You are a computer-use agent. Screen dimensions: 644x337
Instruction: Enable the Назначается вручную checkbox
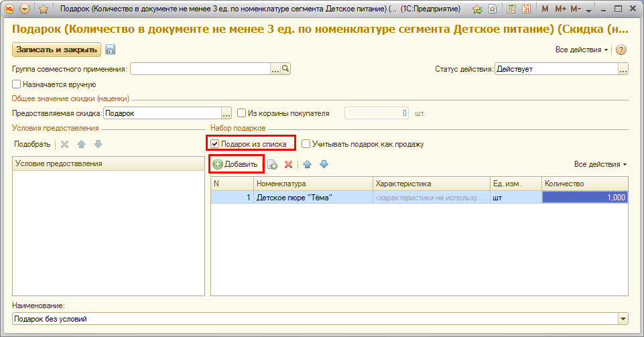click(17, 84)
